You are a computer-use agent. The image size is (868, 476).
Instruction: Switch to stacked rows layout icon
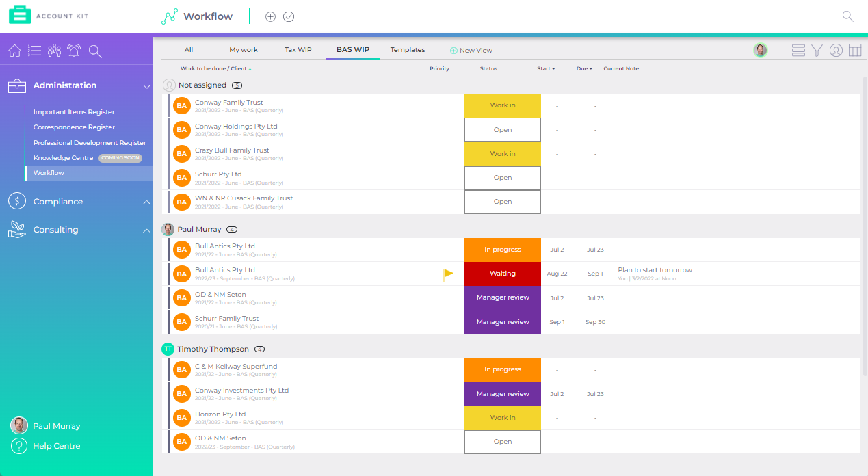798,50
